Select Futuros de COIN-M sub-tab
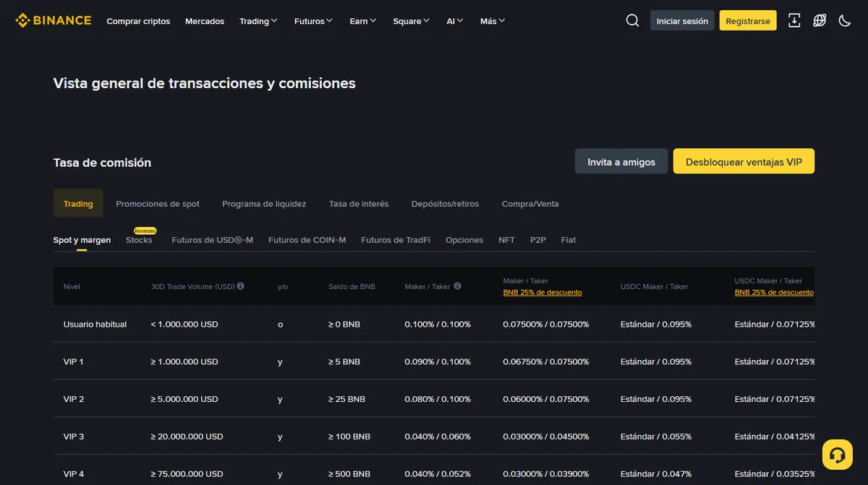Image resolution: width=868 pixels, height=485 pixels. [x=307, y=240]
